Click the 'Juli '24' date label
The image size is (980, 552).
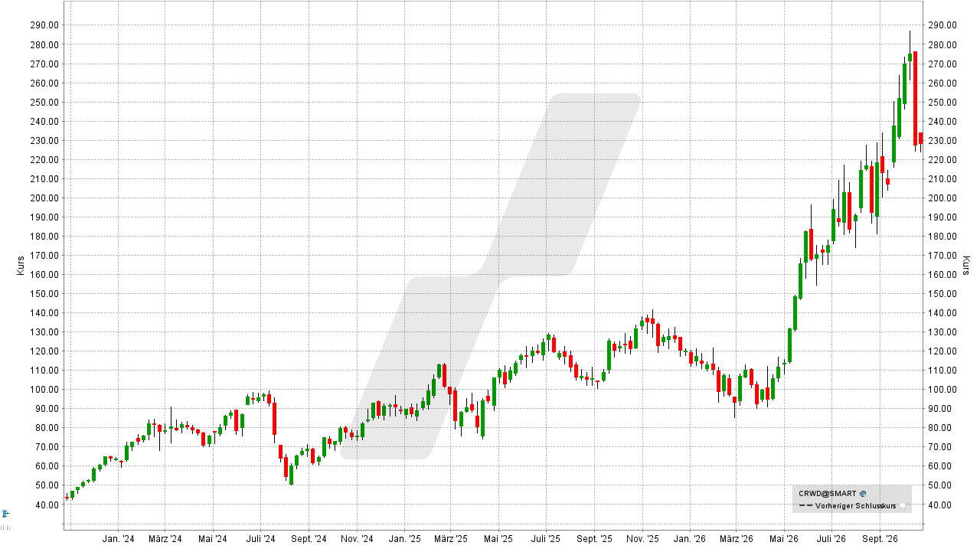[x=261, y=539]
